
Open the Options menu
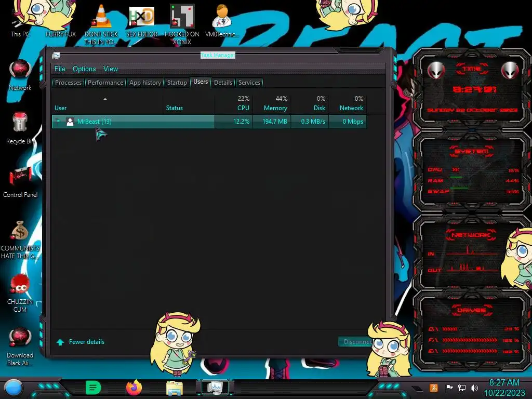pyautogui.click(x=84, y=69)
